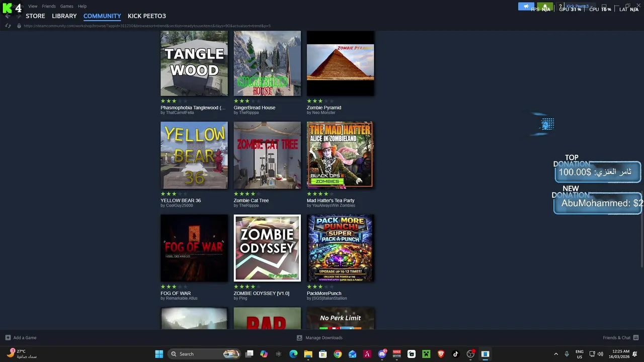
Task: Open the FOG OF WAR title link
Action: [176, 294]
